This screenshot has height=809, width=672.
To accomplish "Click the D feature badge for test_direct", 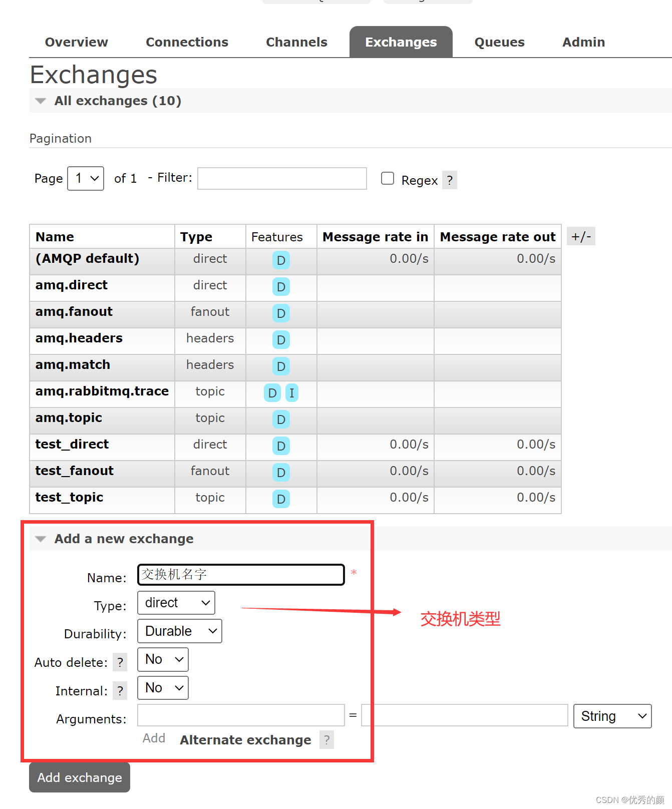I will pos(281,446).
